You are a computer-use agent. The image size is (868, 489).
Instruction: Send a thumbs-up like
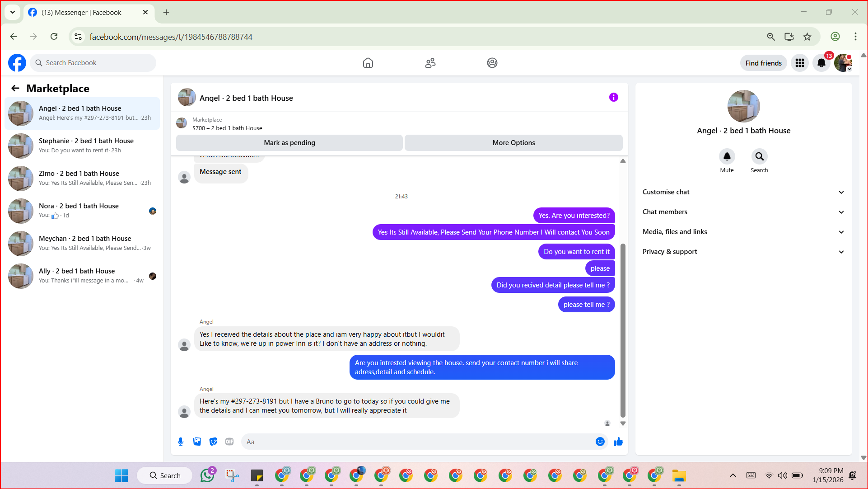(618, 442)
